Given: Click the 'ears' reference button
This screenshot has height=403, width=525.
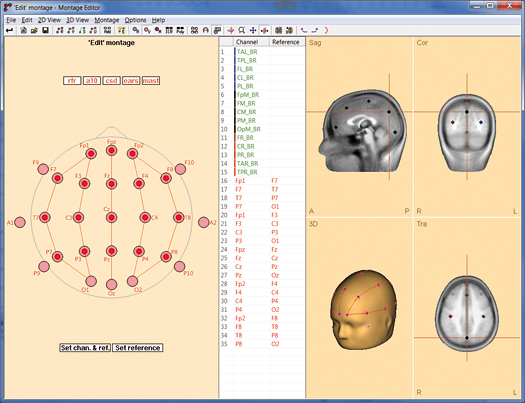Looking at the screenshot, I should pos(131,81).
